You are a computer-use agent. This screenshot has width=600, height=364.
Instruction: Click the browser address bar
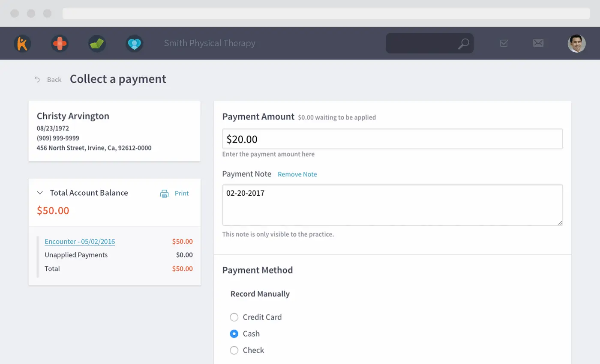[x=326, y=13]
